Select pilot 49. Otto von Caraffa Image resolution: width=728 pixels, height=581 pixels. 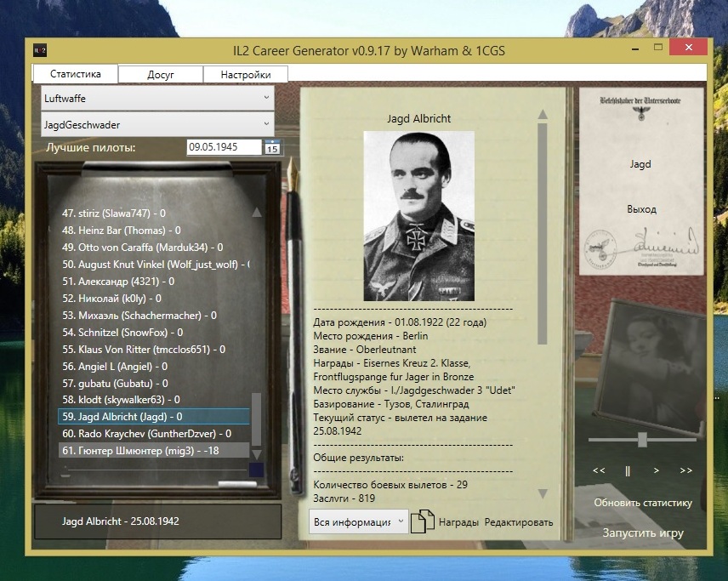(x=154, y=247)
